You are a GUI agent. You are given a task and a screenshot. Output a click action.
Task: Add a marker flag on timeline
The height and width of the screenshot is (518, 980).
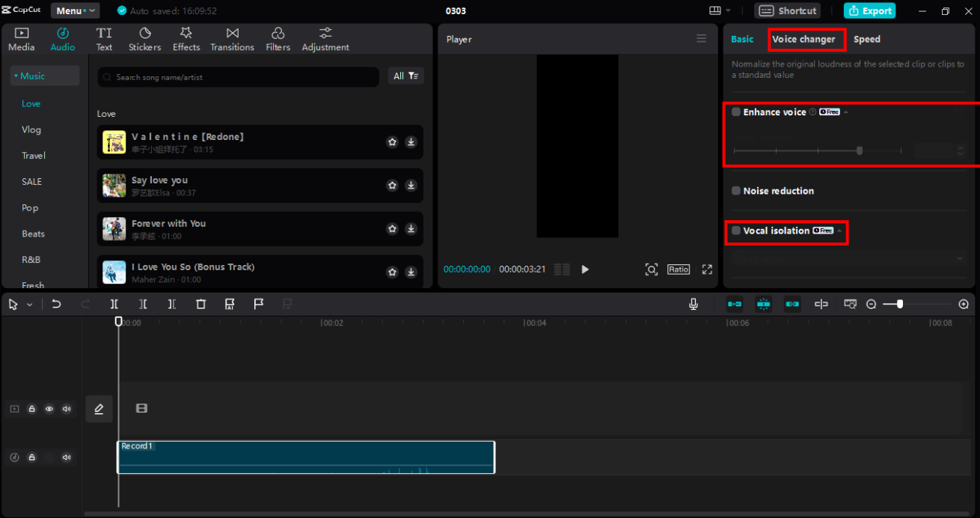[x=259, y=304]
